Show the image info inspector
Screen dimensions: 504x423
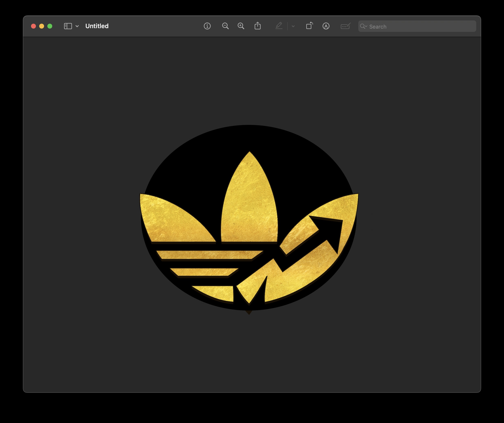tap(207, 26)
